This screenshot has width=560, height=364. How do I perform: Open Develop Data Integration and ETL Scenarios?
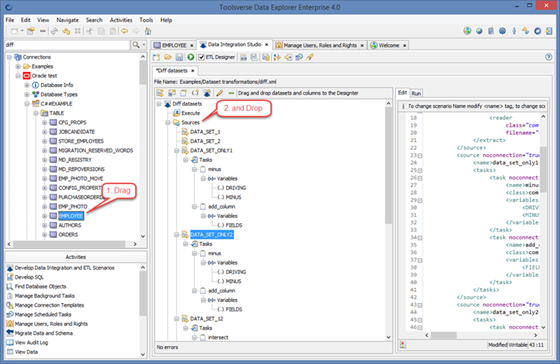click(65, 268)
